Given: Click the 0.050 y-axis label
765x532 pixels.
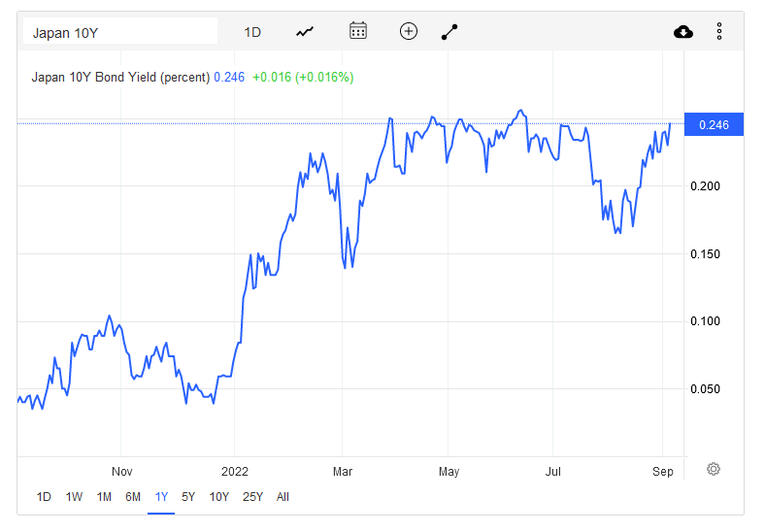Looking at the screenshot, I should coord(705,389).
